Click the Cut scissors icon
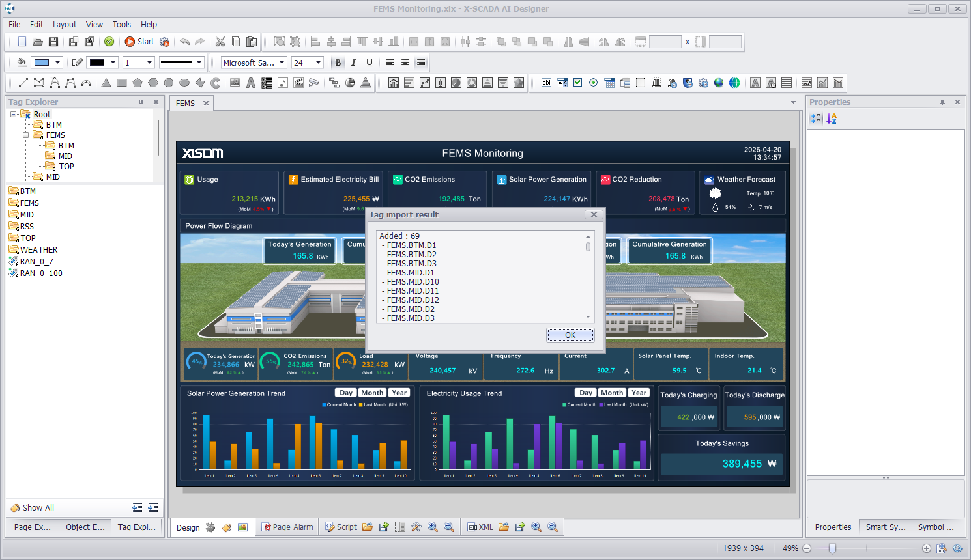Viewport: 971px width, 560px height. tap(220, 42)
